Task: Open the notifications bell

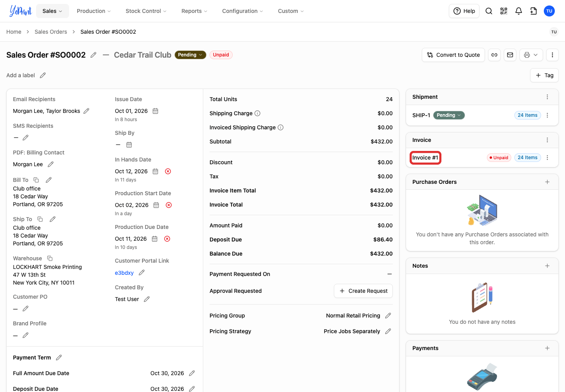Action: pyautogui.click(x=519, y=11)
